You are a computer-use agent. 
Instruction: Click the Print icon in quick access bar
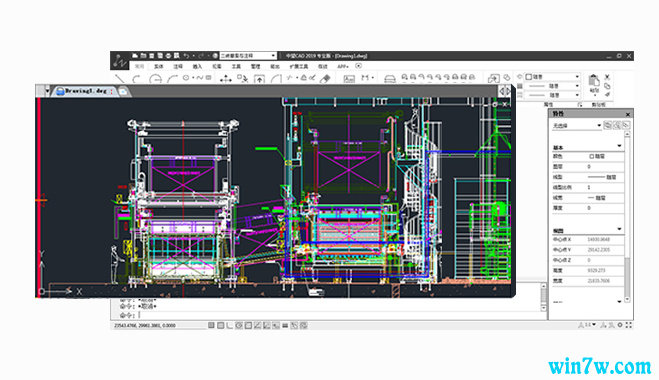click(x=169, y=55)
